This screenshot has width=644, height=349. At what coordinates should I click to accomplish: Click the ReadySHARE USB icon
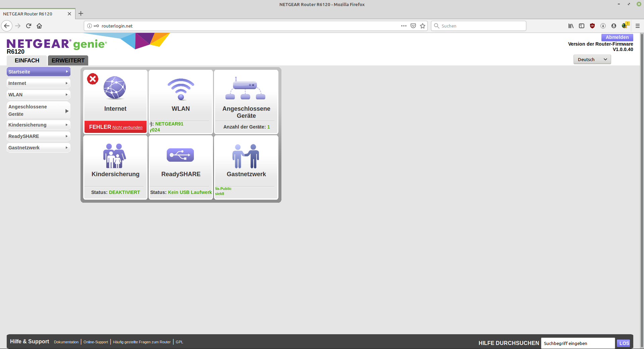click(180, 155)
